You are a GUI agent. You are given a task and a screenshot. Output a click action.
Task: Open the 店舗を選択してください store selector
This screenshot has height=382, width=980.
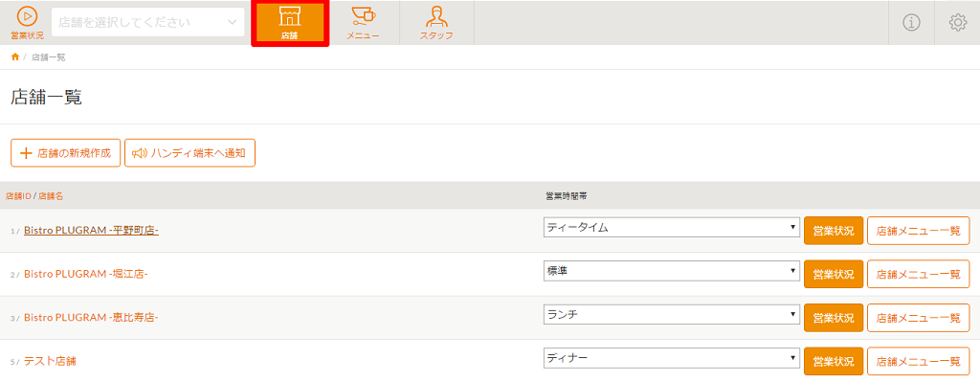147,23
